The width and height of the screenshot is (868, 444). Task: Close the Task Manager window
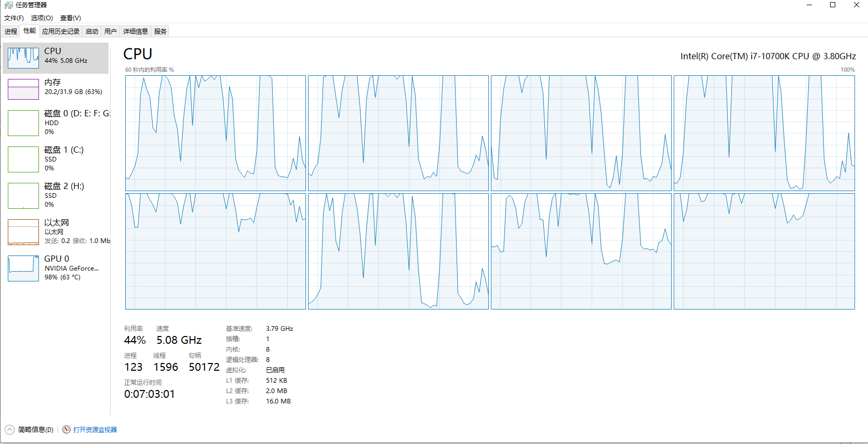pos(857,5)
